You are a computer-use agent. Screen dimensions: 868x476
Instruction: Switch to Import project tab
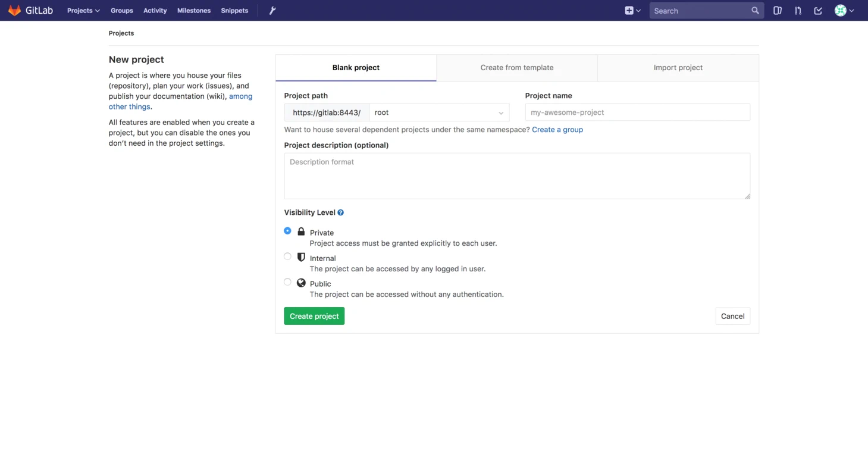point(678,68)
